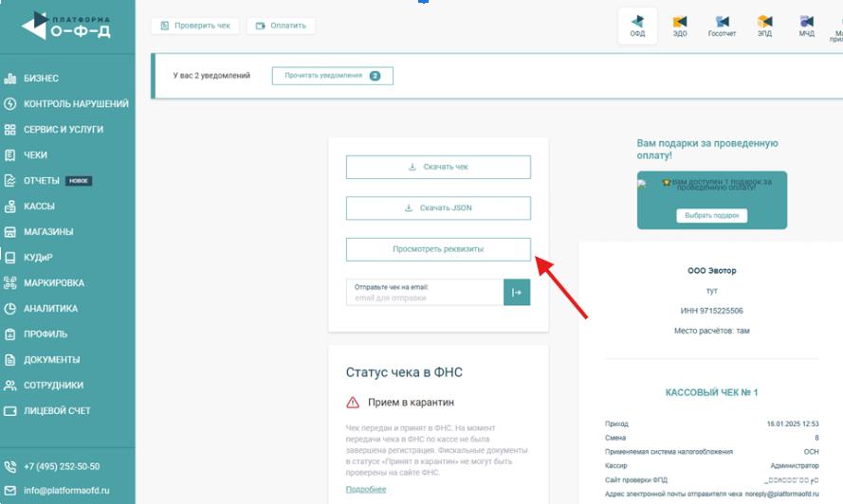Click the ЧЕКИ receipt icon
Viewport: 843px width, 504px height.
(x=9, y=155)
